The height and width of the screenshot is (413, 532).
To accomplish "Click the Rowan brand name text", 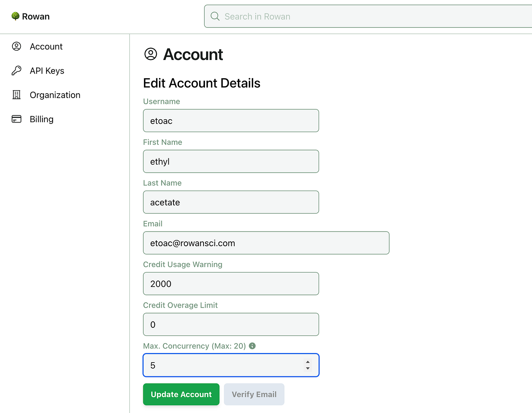I will coord(36,16).
